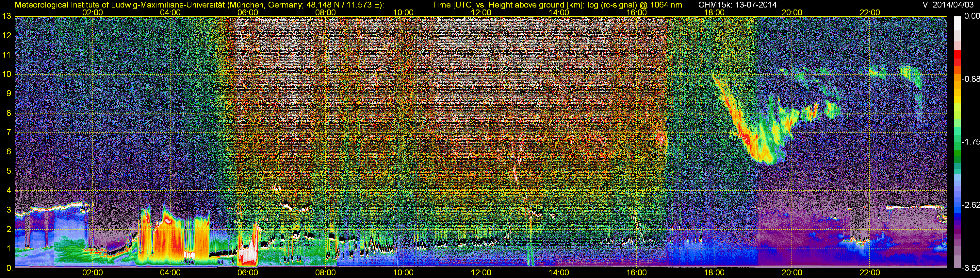Screen dimensions: 980x278
Task: Click the -0.88 value on the color scale
Action: point(971,79)
